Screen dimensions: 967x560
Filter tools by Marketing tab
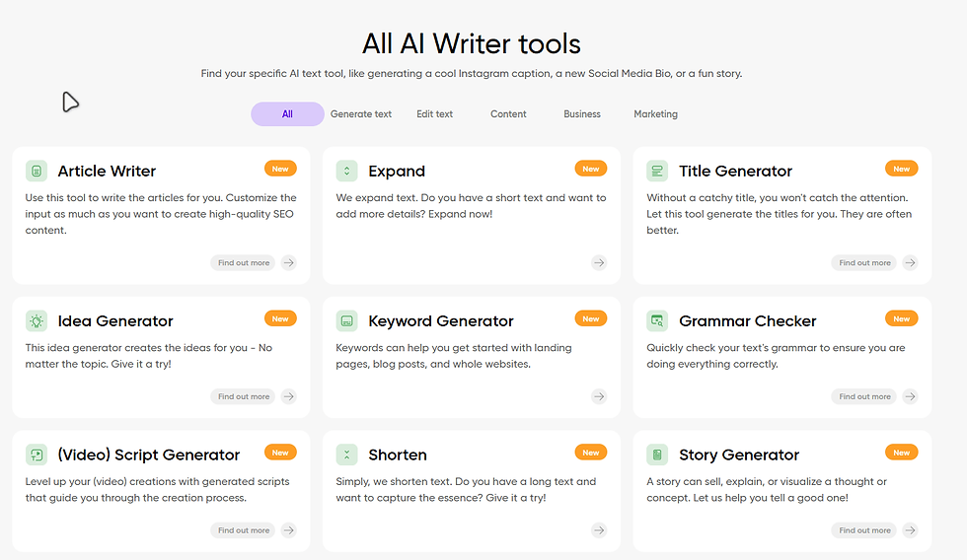pos(655,114)
